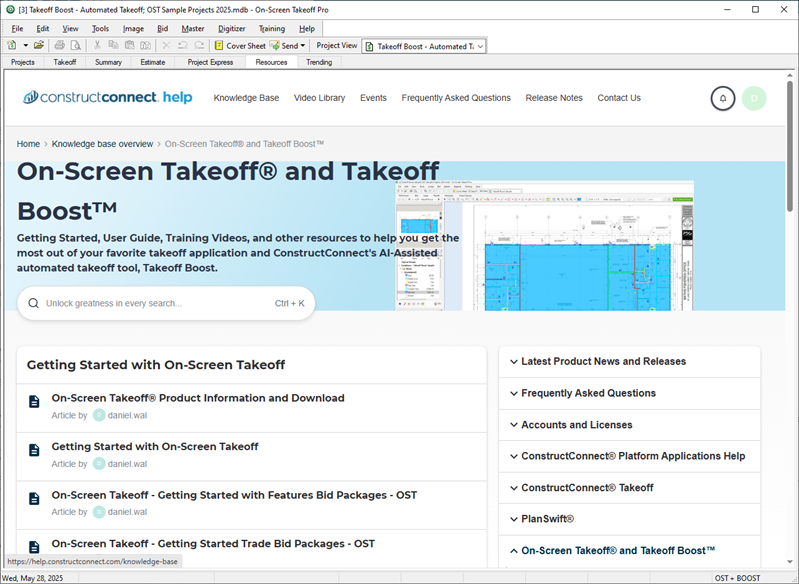
Task: Click the search field 'Unlock greatness in every search'
Action: coord(166,303)
